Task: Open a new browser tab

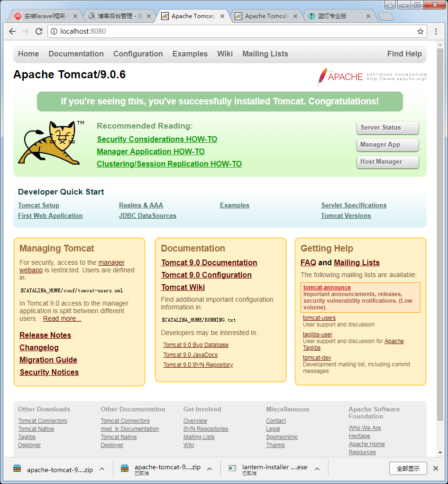Action: coord(385,16)
